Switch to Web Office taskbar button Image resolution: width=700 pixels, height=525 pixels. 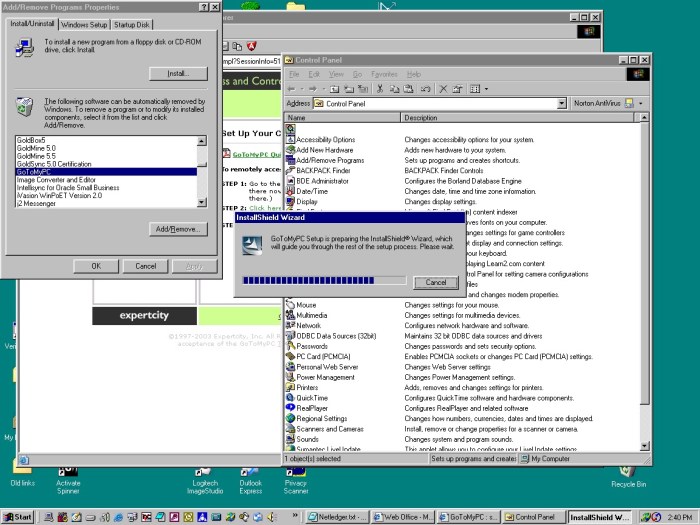click(403, 517)
